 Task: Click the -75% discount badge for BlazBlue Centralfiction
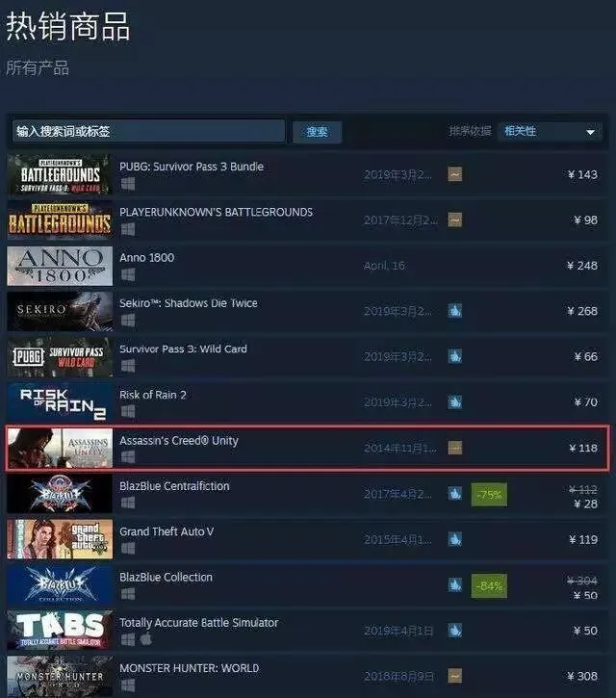(x=489, y=494)
